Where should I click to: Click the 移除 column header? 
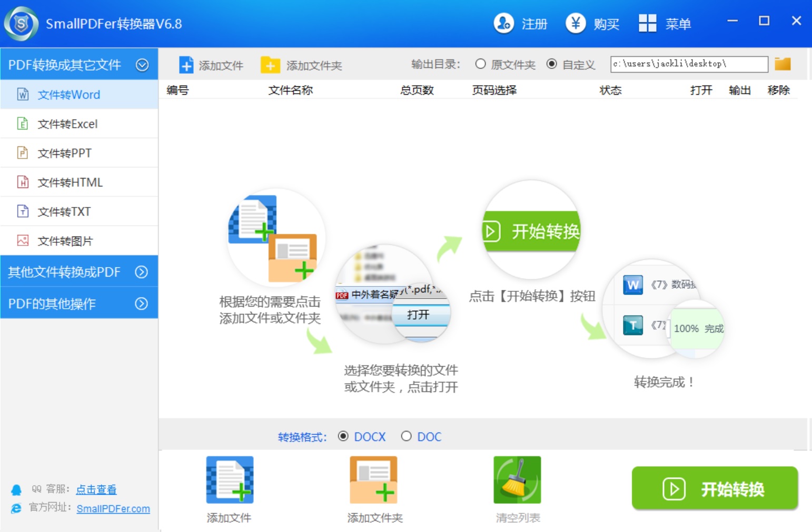pos(779,90)
